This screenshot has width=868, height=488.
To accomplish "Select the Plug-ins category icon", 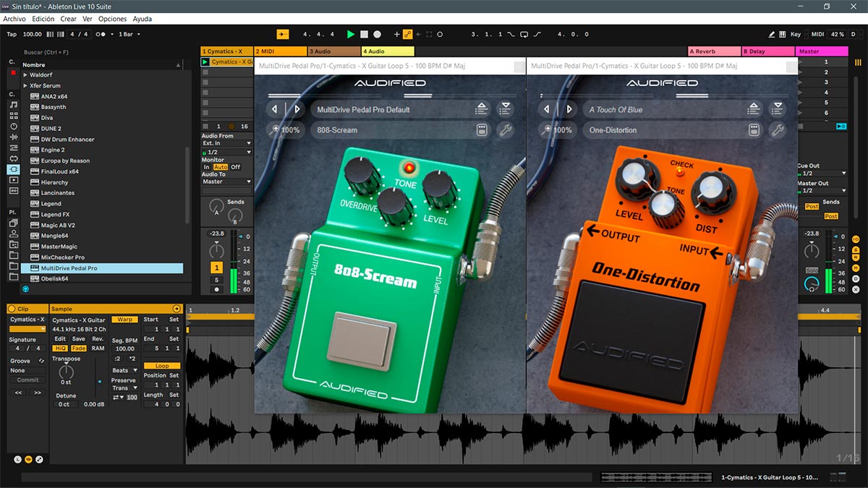I will [13, 170].
